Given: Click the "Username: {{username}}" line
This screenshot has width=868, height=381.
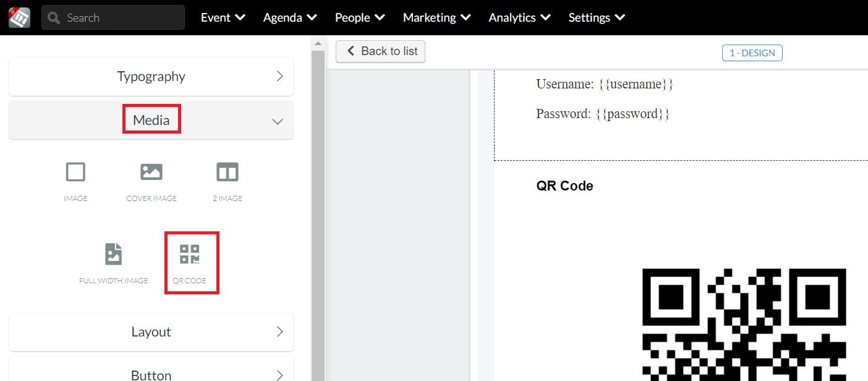Looking at the screenshot, I should 604,84.
